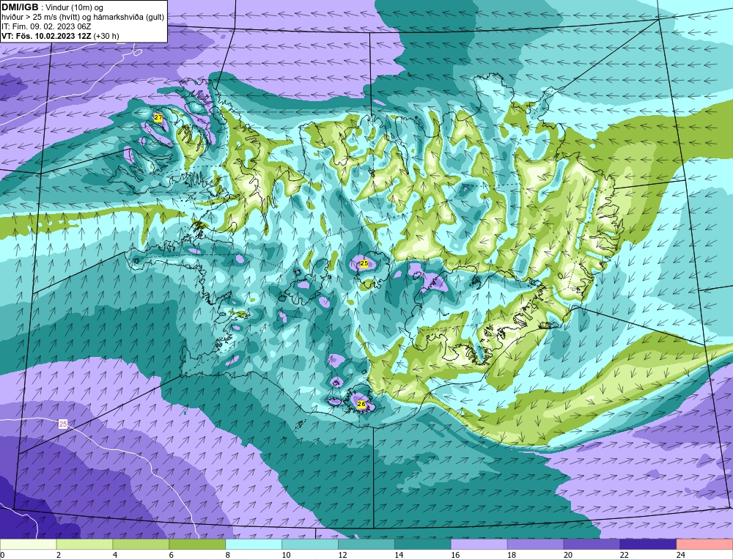Click the legend color between 4 and 6
The image size is (733, 560).
[141, 545]
